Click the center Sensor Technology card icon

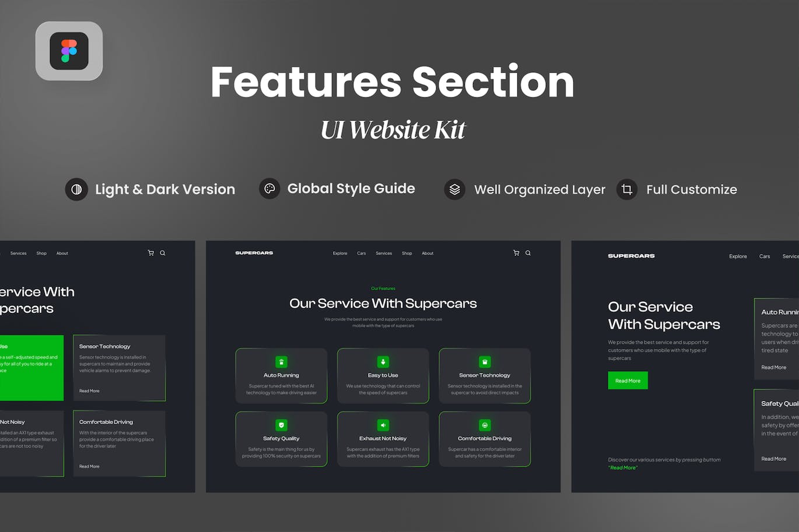point(485,362)
